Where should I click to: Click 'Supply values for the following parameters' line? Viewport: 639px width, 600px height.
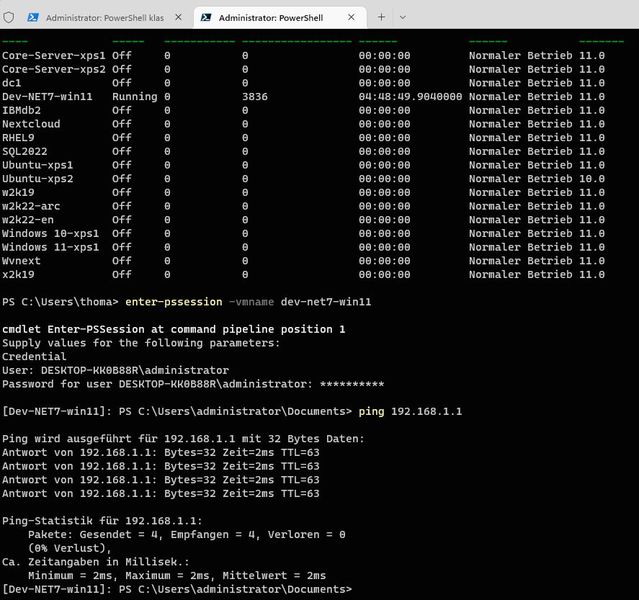point(141,343)
